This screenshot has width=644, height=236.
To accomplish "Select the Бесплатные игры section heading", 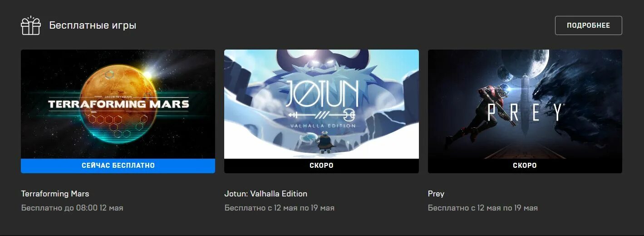I will (x=93, y=25).
